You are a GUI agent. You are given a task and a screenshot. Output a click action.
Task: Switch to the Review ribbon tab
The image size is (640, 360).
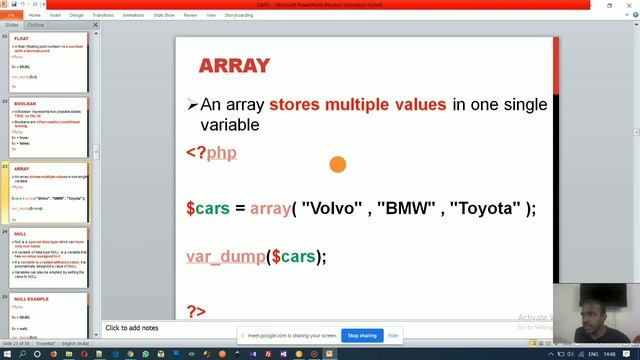tap(190, 15)
